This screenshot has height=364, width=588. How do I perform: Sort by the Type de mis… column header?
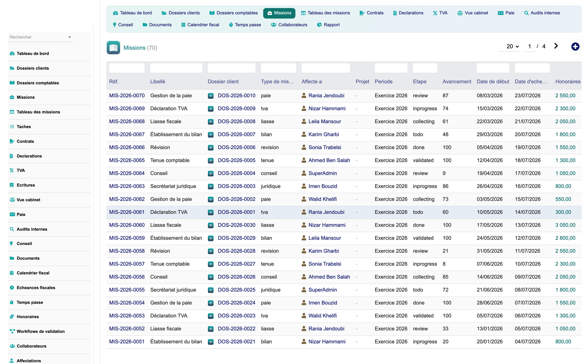click(x=277, y=82)
